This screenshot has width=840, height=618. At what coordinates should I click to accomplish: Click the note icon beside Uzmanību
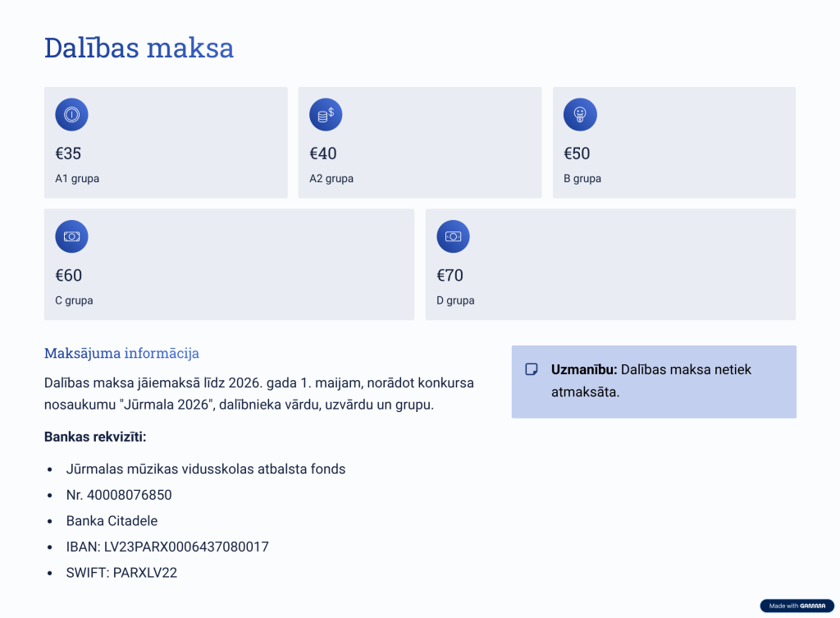532,369
